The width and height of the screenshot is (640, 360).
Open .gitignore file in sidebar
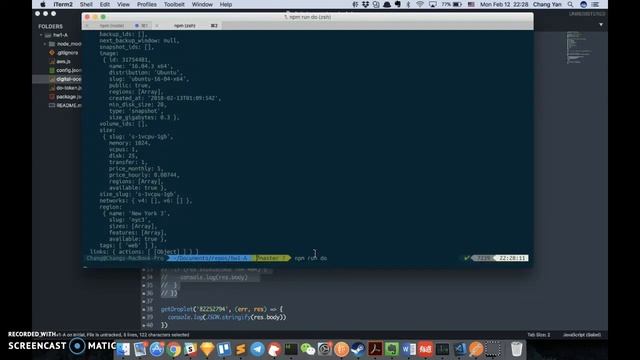tap(67, 53)
